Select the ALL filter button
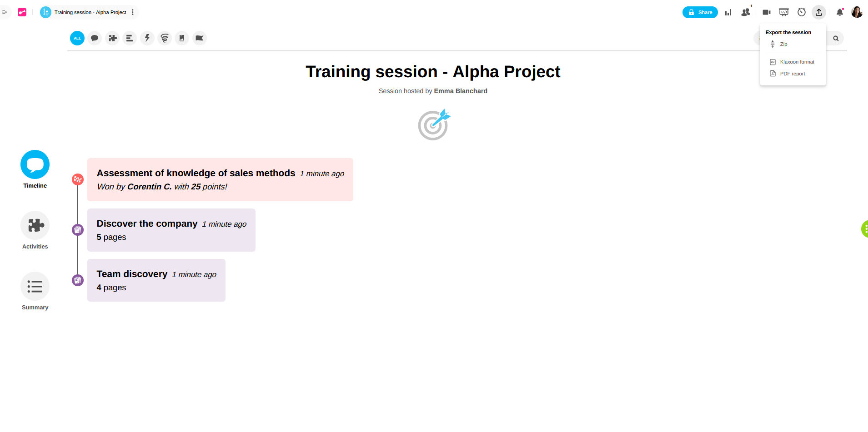 click(x=77, y=38)
